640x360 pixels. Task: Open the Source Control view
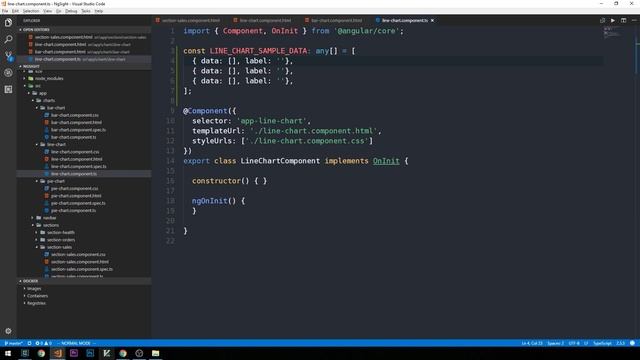tap(8, 56)
